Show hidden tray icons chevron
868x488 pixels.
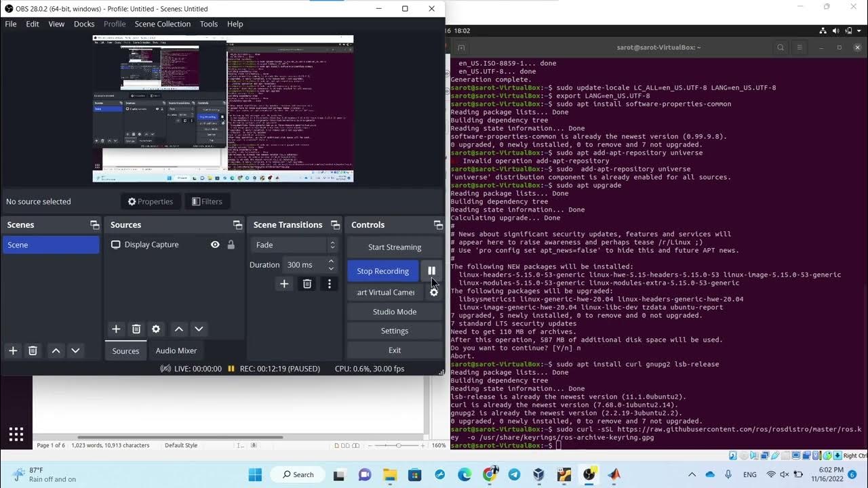pyautogui.click(x=692, y=474)
